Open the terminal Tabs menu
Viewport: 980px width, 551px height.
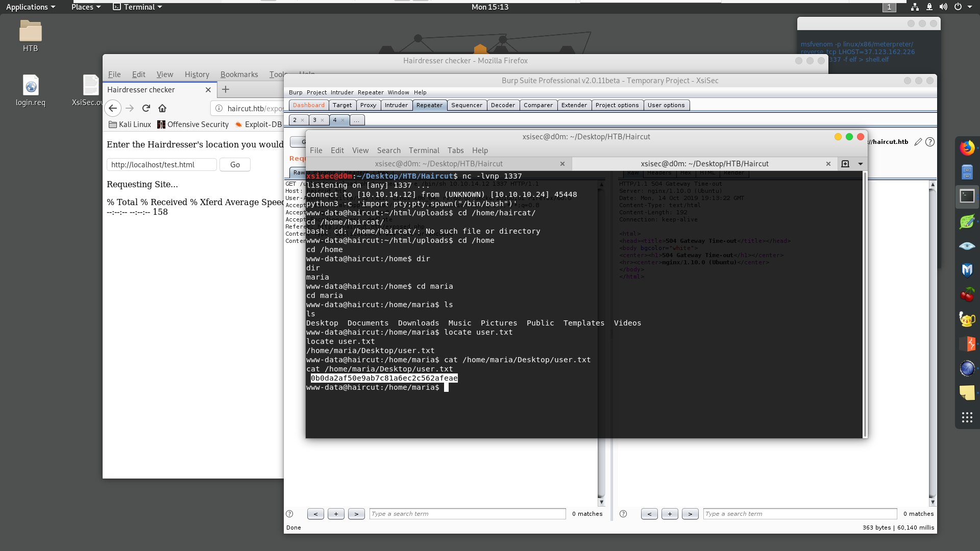point(456,151)
